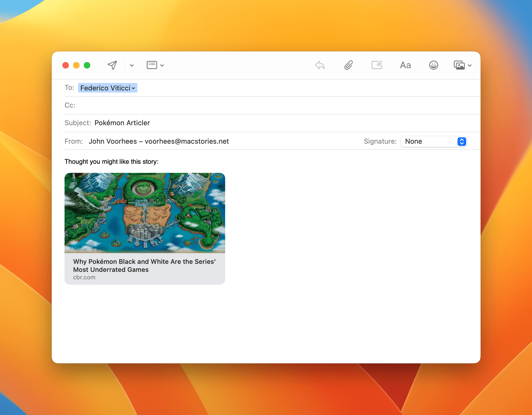Open the send later dropdown arrow
Screen dimensions: 532x415
click(x=132, y=65)
